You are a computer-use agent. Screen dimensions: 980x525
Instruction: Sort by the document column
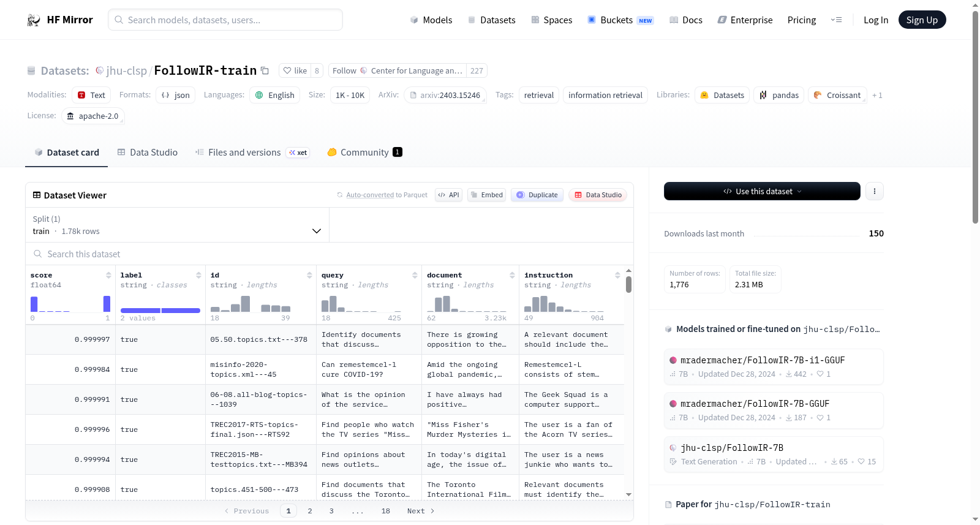[x=512, y=275]
